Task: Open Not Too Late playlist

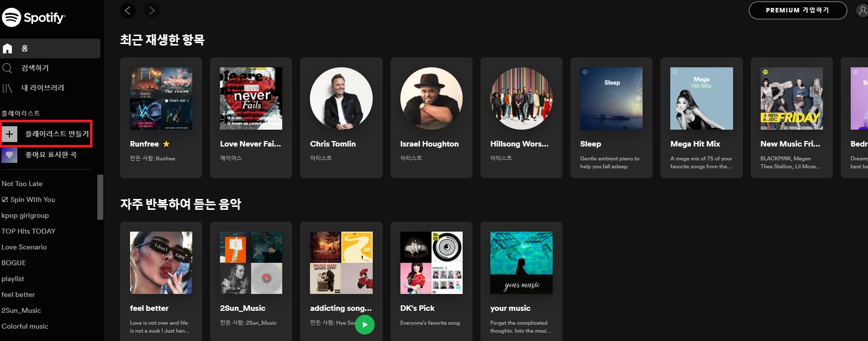Action: coord(22,184)
